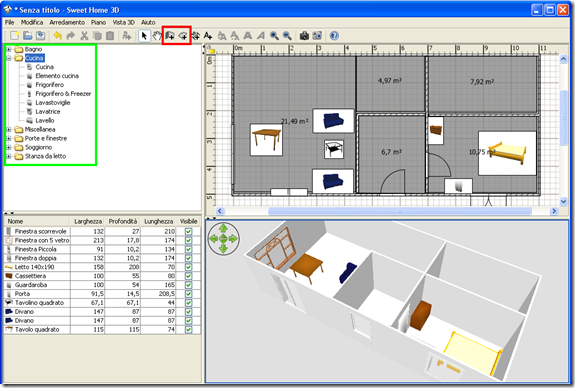The height and width of the screenshot is (388, 575).
Task: Expand the Bagno folder
Action: pos(9,49)
